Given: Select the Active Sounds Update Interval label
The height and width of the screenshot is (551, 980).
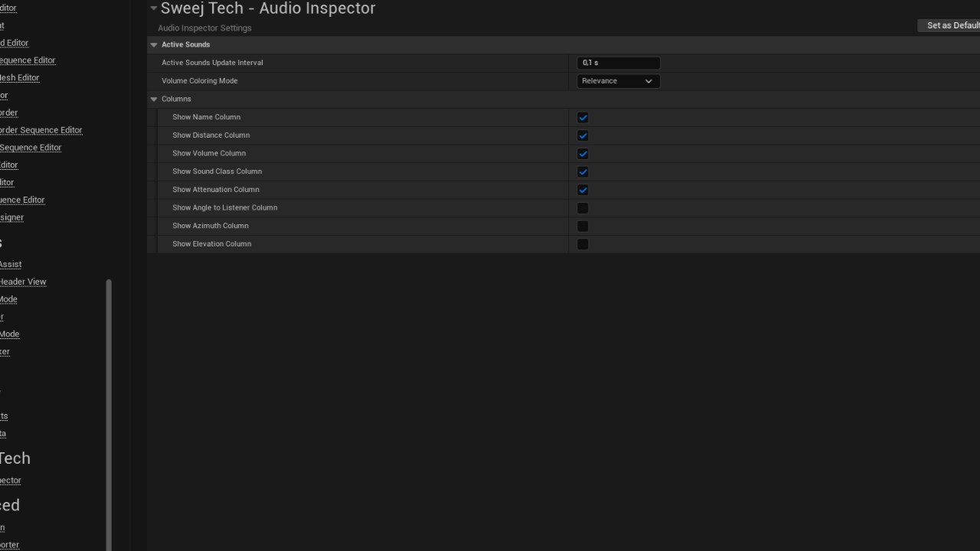Looking at the screenshot, I should pyautogui.click(x=212, y=63).
